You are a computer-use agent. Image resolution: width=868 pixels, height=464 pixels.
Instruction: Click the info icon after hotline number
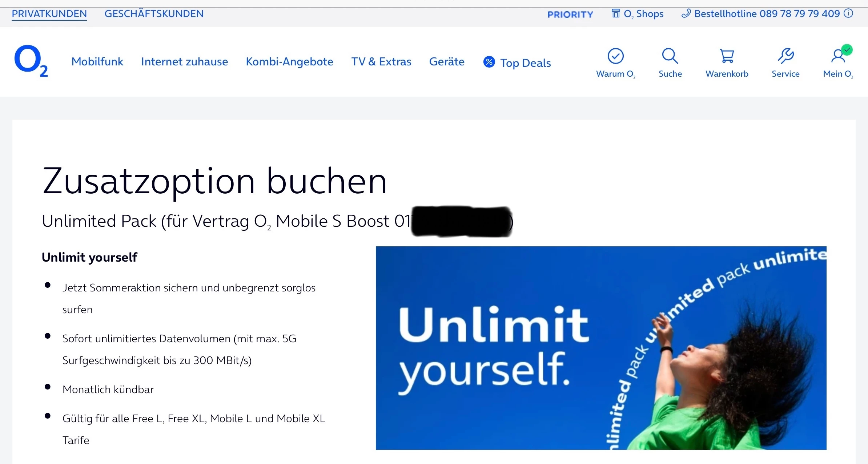[x=848, y=14]
